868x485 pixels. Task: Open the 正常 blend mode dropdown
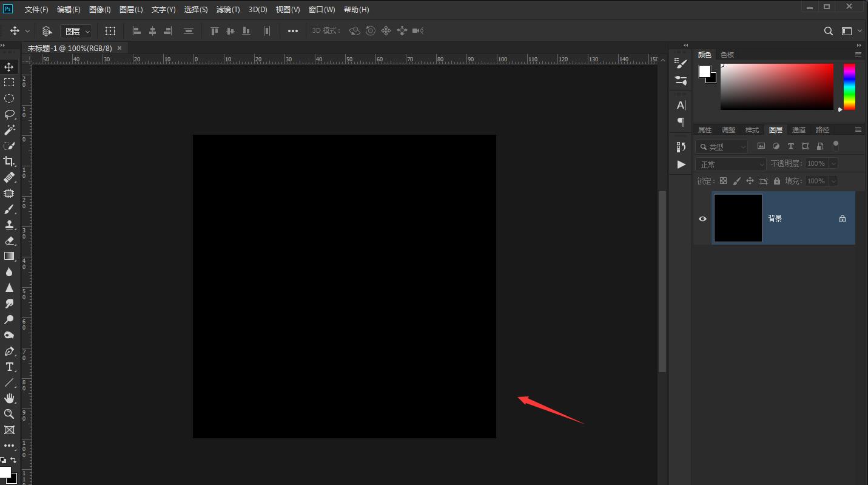click(732, 164)
